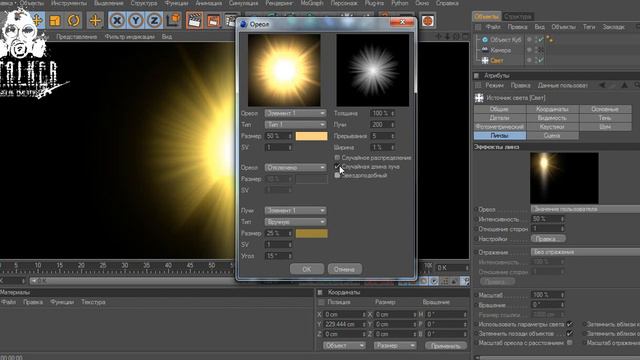This screenshot has width=640, height=360.
Task: Open the Лучи Элемент 1 dropdown
Action: pyautogui.click(x=295, y=211)
